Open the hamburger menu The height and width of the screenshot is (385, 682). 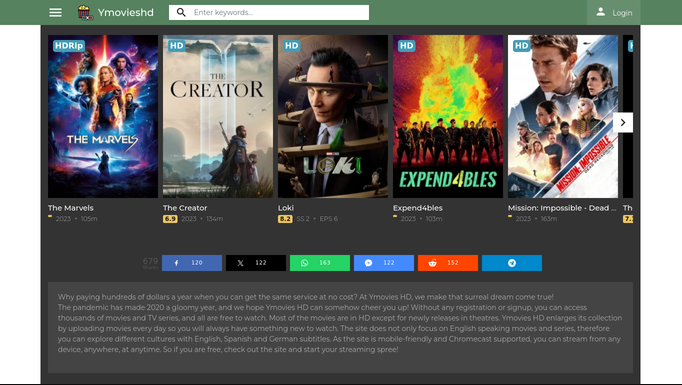pos(55,13)
